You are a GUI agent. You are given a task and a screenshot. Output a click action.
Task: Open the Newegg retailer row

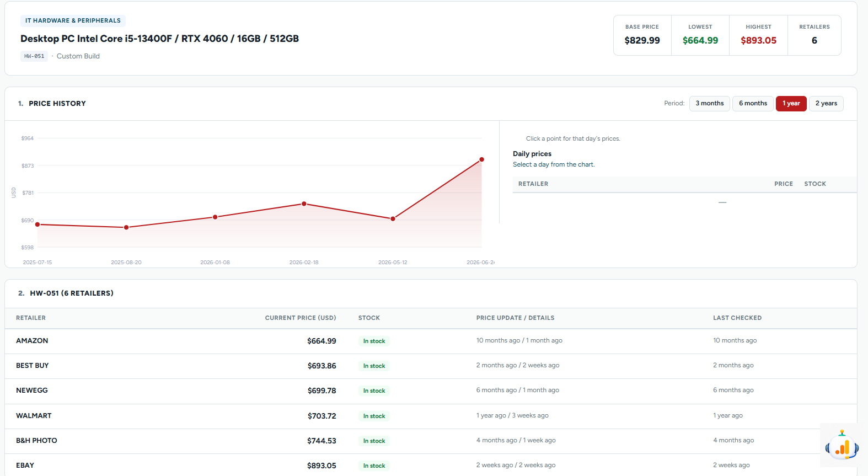click(x=431, y=391)
